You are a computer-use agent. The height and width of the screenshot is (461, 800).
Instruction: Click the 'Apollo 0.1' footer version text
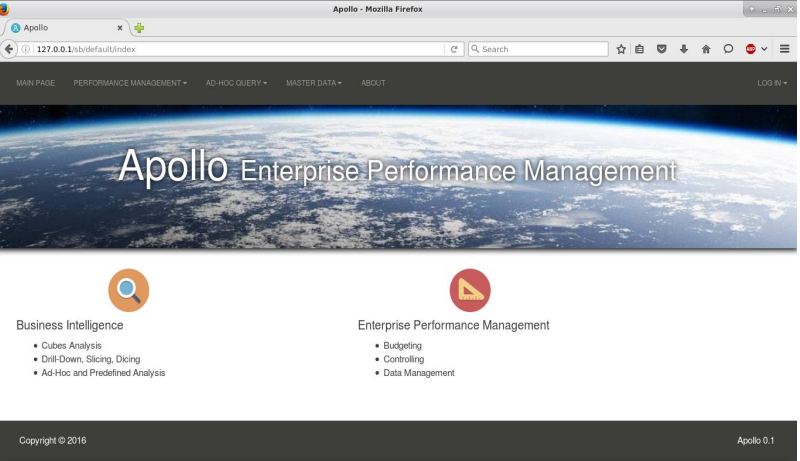click(756, 441)
